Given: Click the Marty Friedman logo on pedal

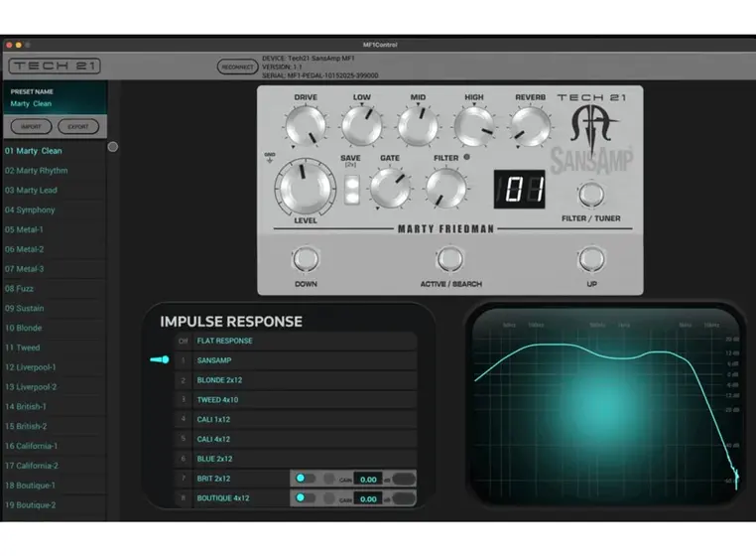Looking at the screenshot, I should point(592,130).
